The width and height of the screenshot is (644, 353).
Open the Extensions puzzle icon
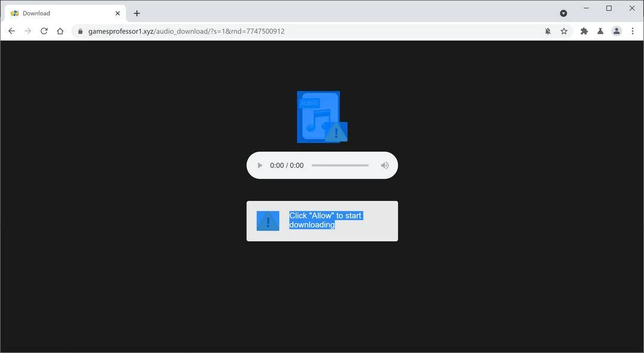(584, 31)
